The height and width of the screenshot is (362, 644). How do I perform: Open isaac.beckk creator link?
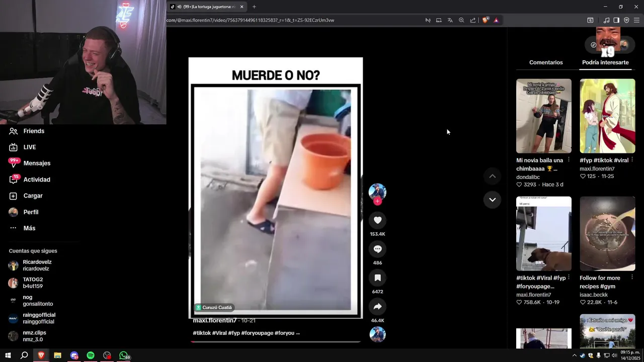click(594, 295)
